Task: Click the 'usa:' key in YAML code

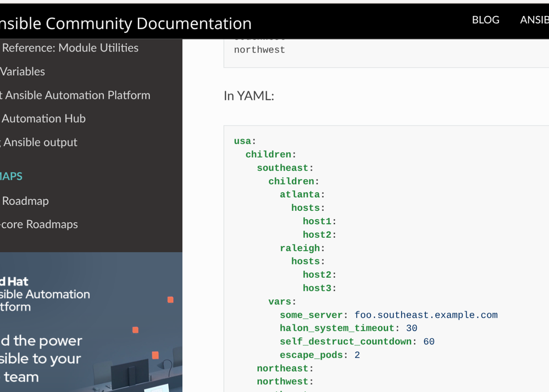Action: coord(245,141)
